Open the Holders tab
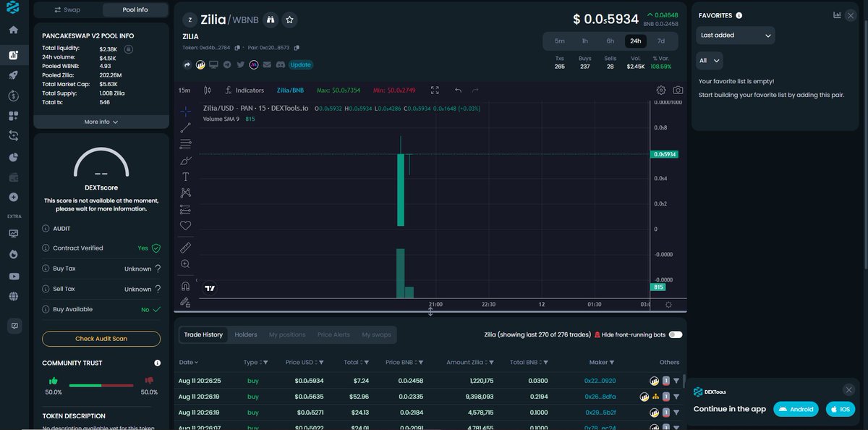 pyautogui.click(x=246, y=334)
